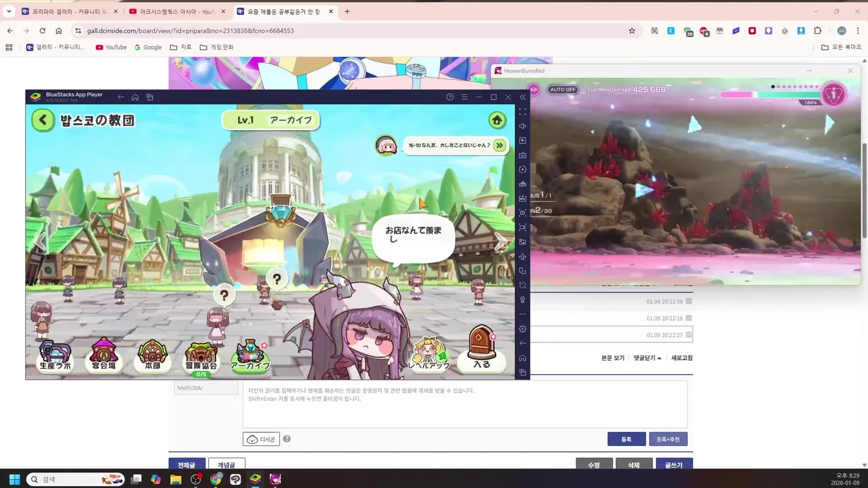Tap the green back arrow in the game
The image size is (868, 488).
pyautogui.click(x=43, y=121)
